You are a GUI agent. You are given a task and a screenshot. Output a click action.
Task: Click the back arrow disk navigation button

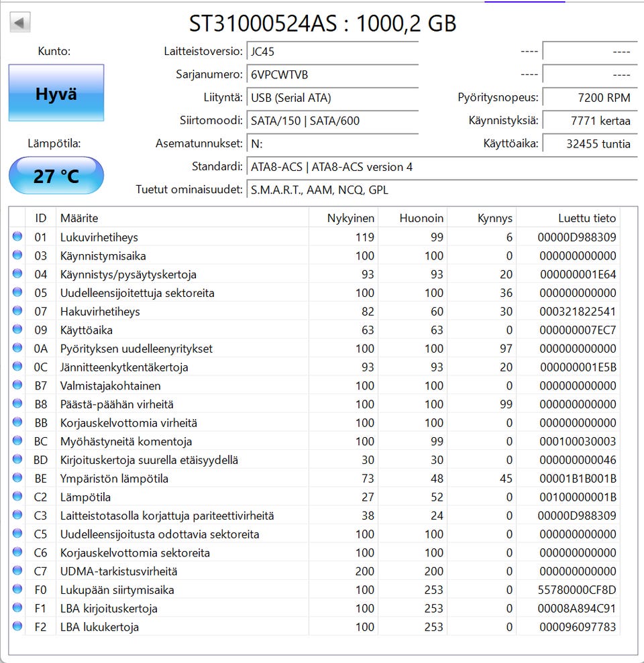click(20, 23)
